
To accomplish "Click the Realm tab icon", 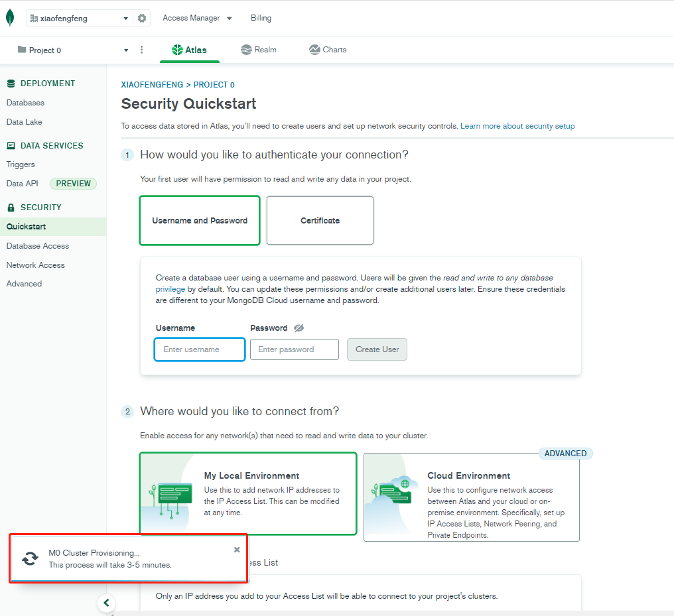I will [x=246, y=50].
